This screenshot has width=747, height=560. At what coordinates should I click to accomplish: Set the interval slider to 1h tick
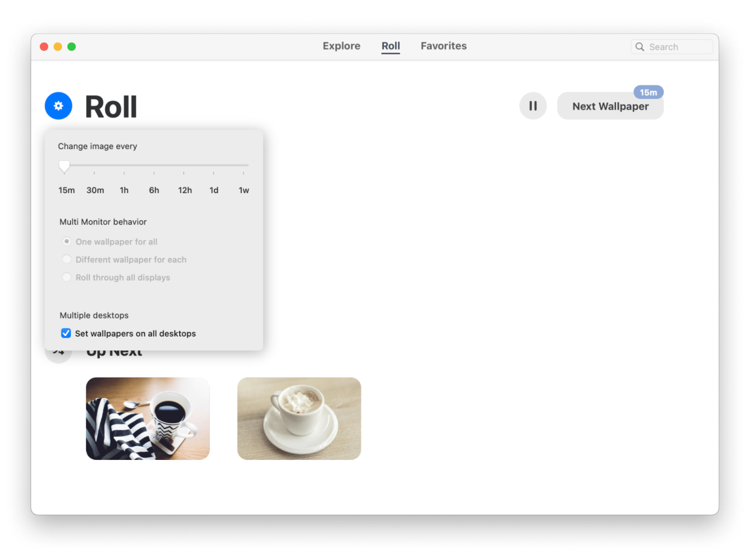coord(124,166)
